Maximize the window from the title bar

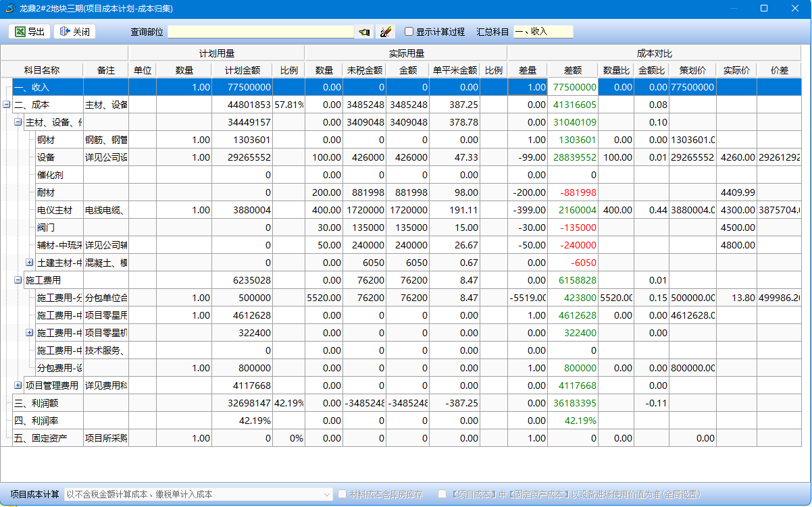click(764, 9)
